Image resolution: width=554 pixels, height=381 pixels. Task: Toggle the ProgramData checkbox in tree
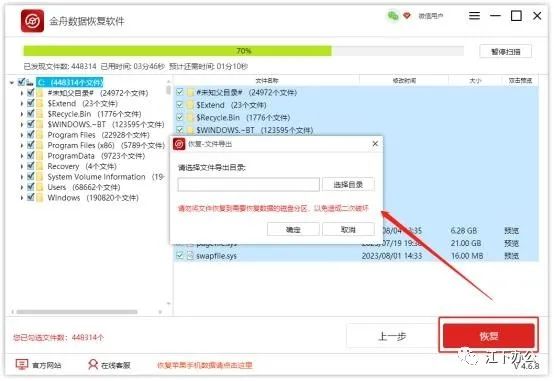click(31, 156)
